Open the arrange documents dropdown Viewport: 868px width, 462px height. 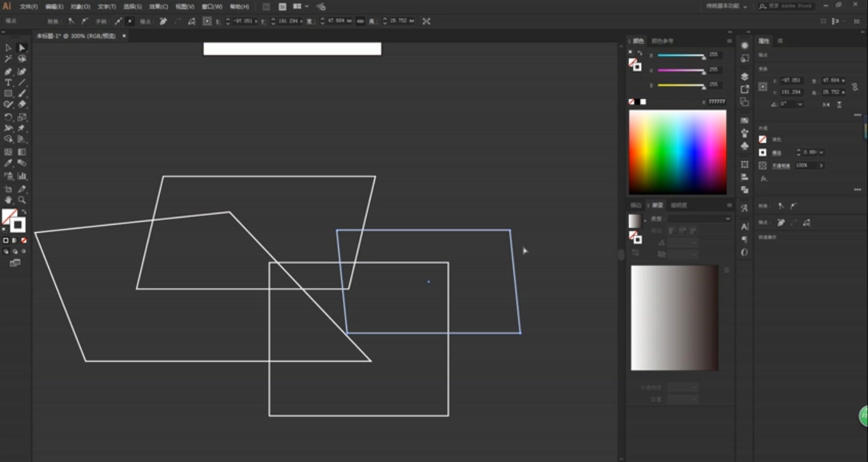point(301,6)
